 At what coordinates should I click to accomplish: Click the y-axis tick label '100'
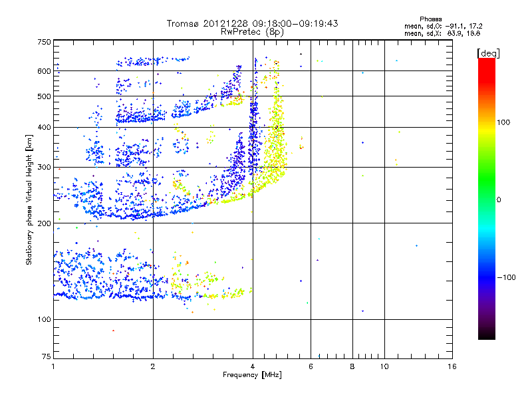44,319
